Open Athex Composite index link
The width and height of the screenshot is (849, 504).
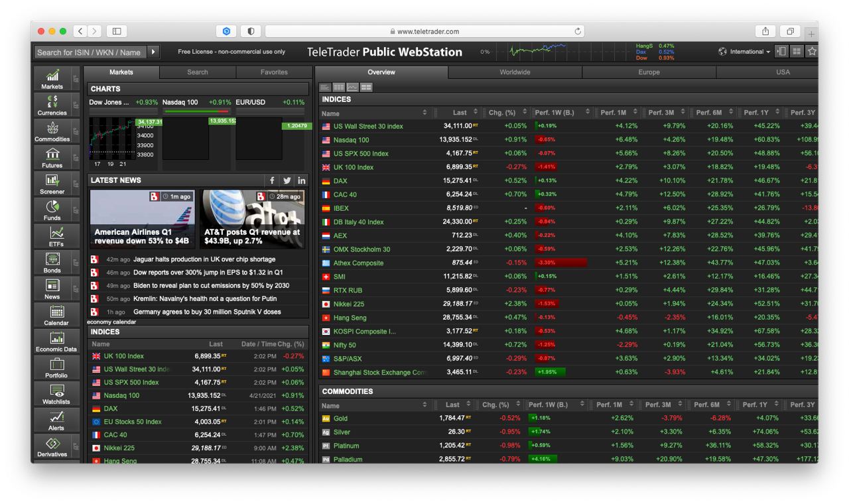358,263
